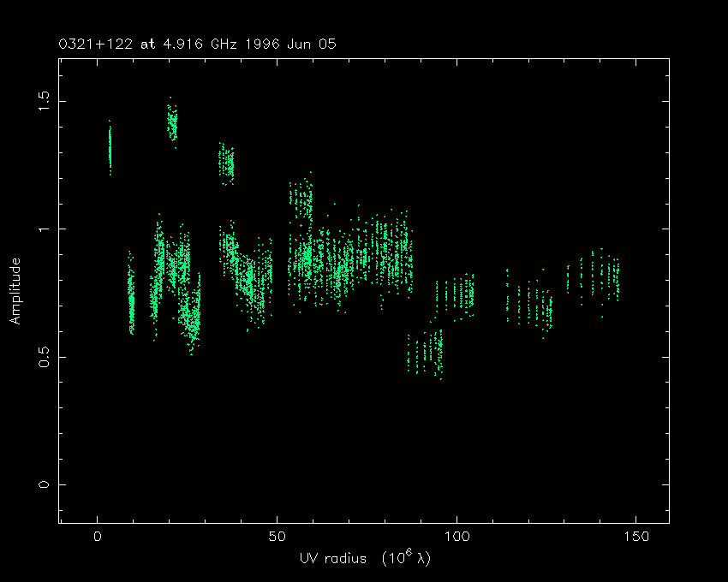The image size is (728, 582).
Task: Click the y-axis tick label '0.5'
Action: tap(42, 357)
